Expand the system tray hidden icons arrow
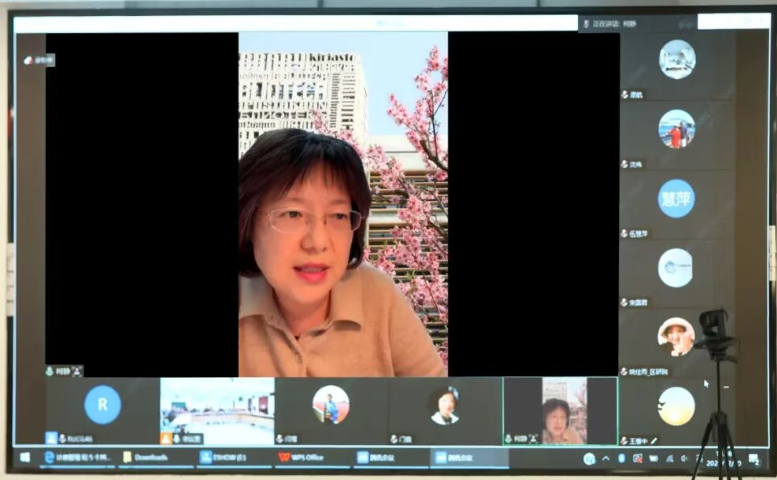 (x=605, y=458)
